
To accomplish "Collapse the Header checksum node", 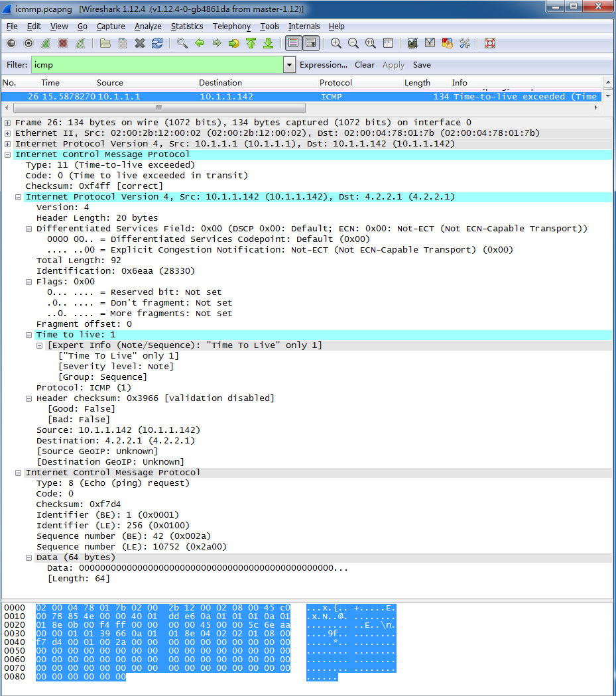I will 29,398.
